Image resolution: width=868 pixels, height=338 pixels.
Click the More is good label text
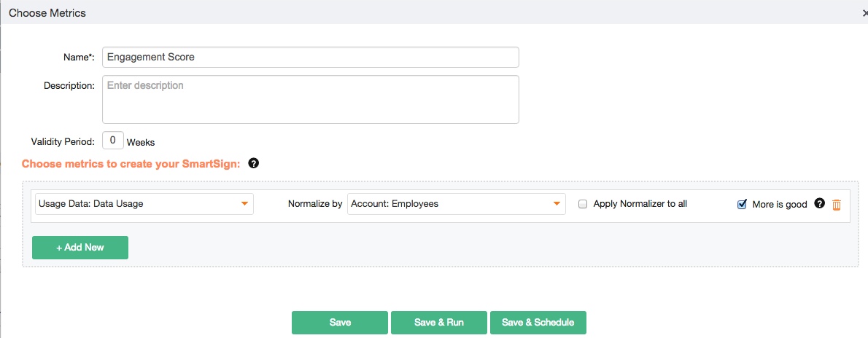tap(779, 205)
